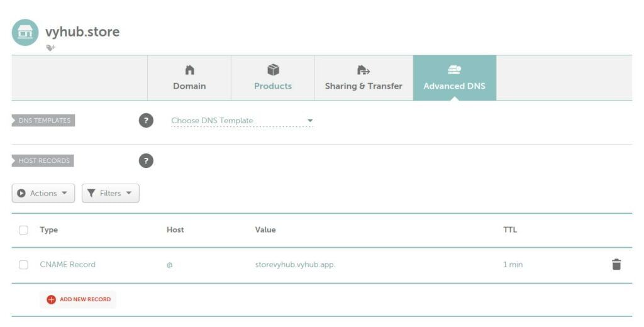Click the box icon above Products
Screen dimensions: 644x327
click(x=273, y=70)
